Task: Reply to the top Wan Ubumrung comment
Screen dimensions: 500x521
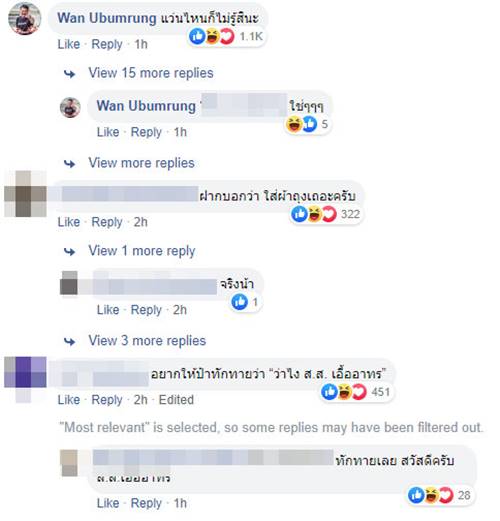Action: [107, 44]
